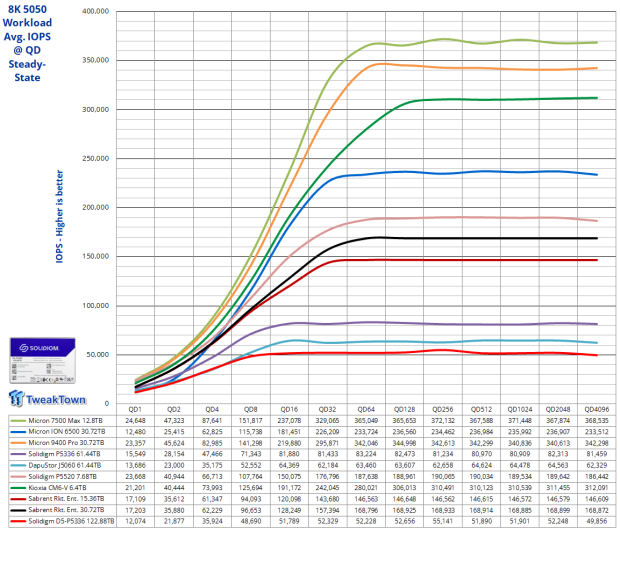Click the orange Micron 9400 Pro legend line

(18, 443)
